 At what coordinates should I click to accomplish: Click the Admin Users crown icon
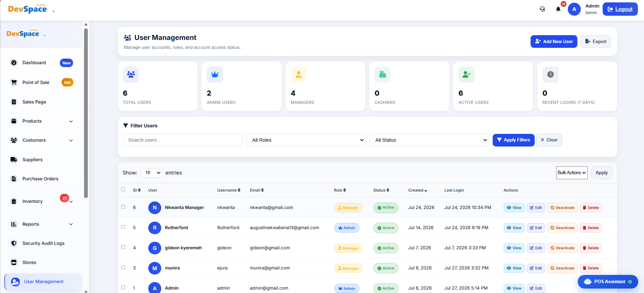pyautogui.click(x=215, y=74)
